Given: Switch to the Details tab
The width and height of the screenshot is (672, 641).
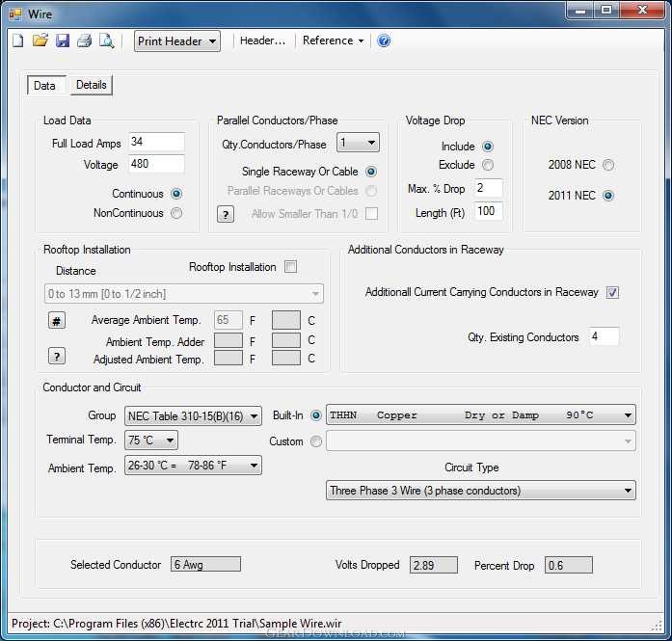Looking at the screenshot, I should tap(92, 85).
